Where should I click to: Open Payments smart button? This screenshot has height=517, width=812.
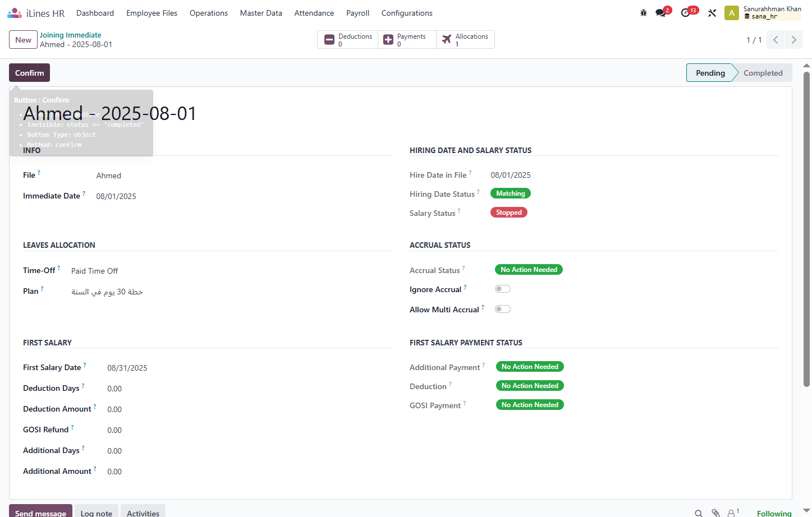[x=407, y=40]
